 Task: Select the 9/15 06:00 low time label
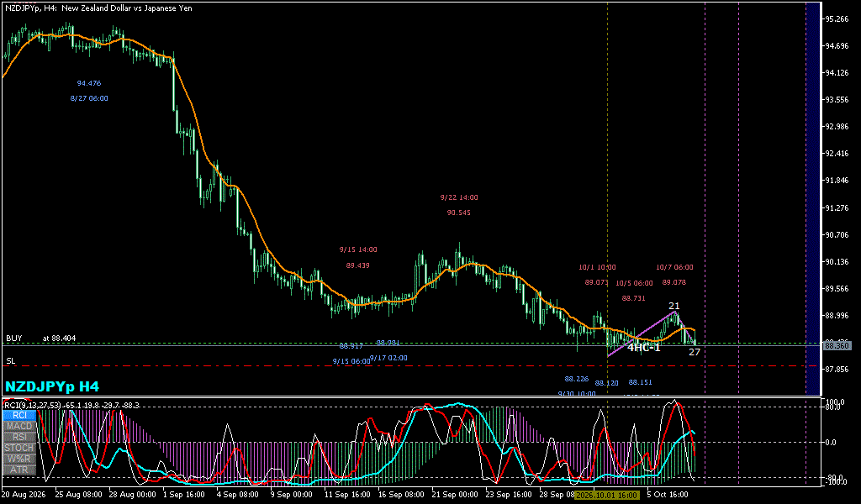[x=351, y=361]
